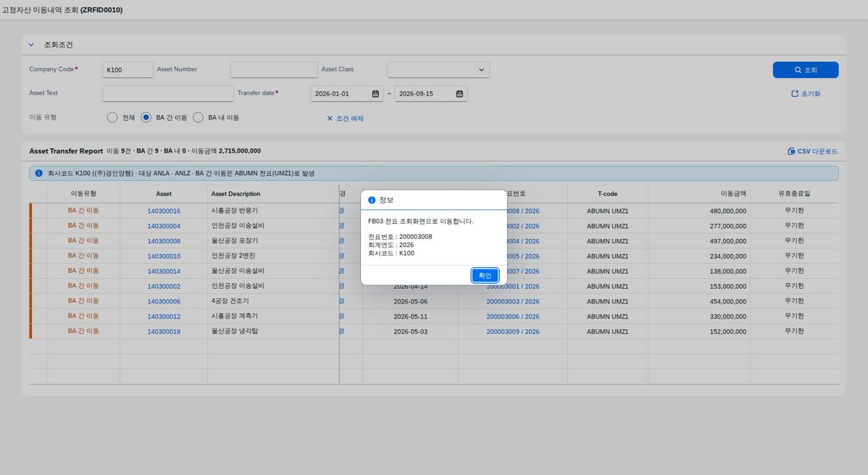Screen dimensions: 868x475
Task: Open calendar for start date 2026-01-01
Action: pos(375,94)
